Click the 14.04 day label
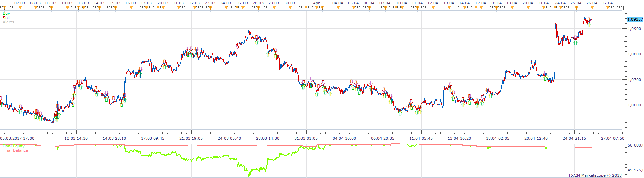 464,3
